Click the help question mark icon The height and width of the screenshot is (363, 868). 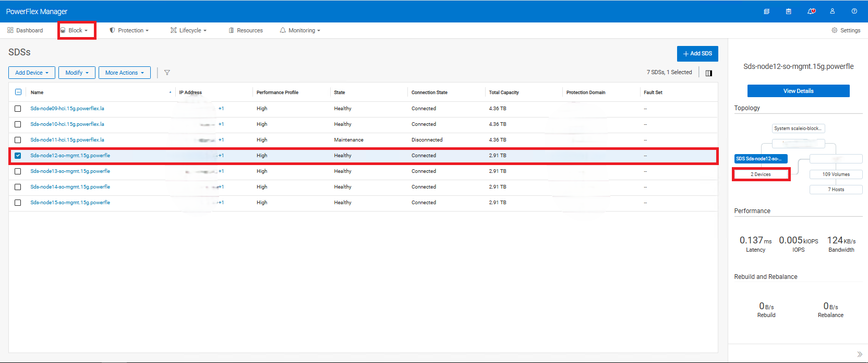854,11
